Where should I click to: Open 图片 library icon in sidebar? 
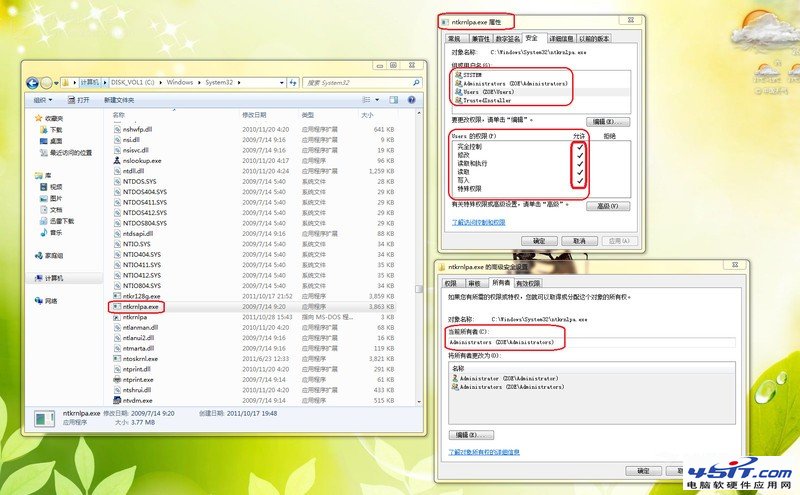coord(44,198)
